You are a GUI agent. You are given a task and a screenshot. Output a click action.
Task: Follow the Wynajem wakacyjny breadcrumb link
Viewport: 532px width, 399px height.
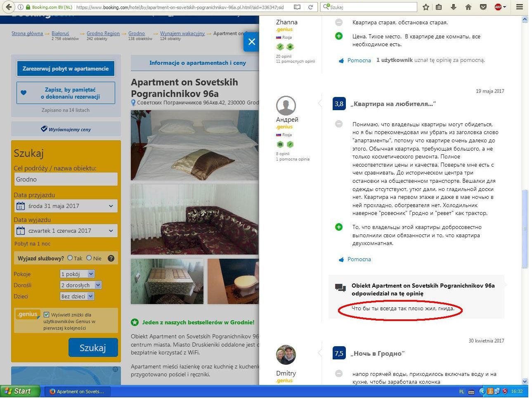[x=182, y=33]
